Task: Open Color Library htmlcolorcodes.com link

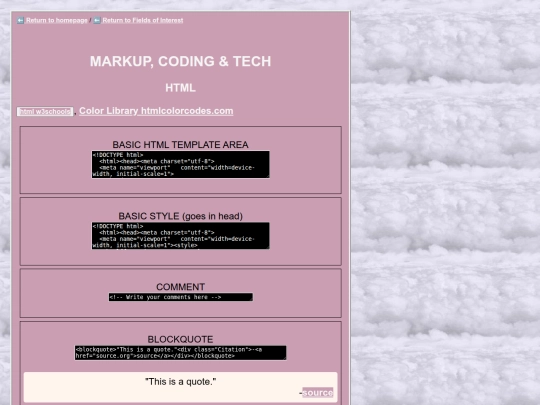Action: [156, 111]
